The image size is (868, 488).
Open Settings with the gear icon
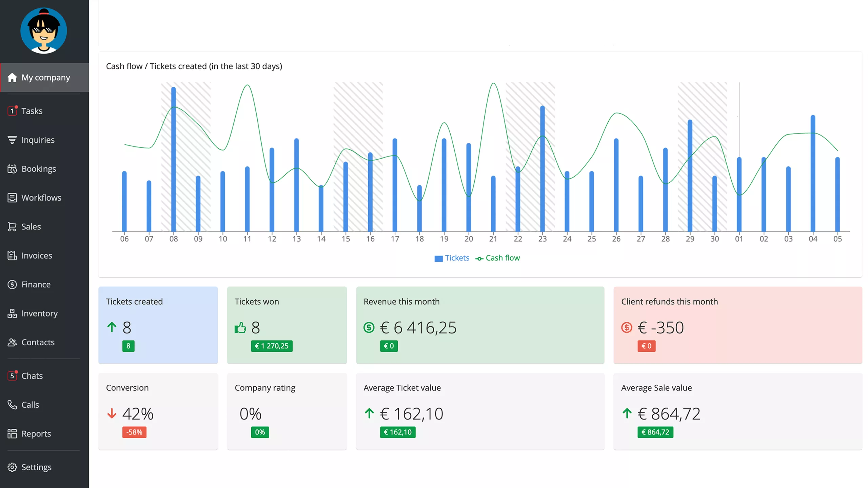tap(12, 467)
